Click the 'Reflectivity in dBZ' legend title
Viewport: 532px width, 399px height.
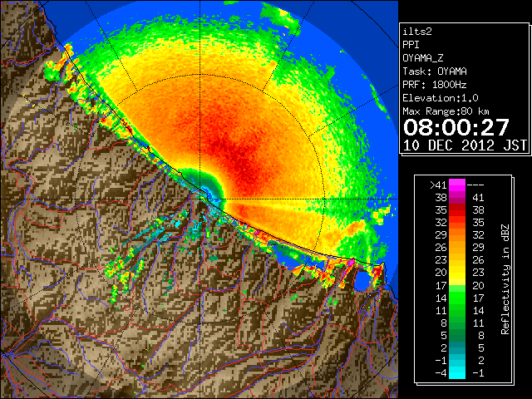[505, 279]
